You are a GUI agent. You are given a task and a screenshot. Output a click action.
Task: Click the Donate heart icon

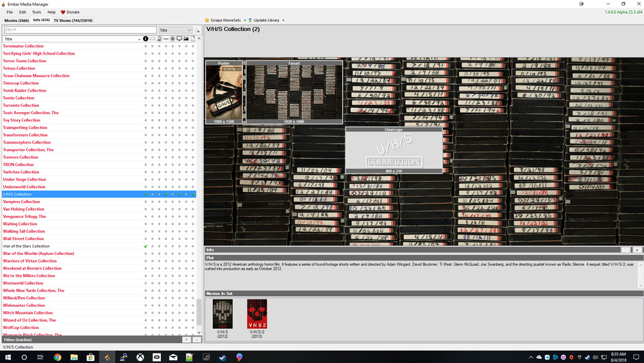coord(63,12)
